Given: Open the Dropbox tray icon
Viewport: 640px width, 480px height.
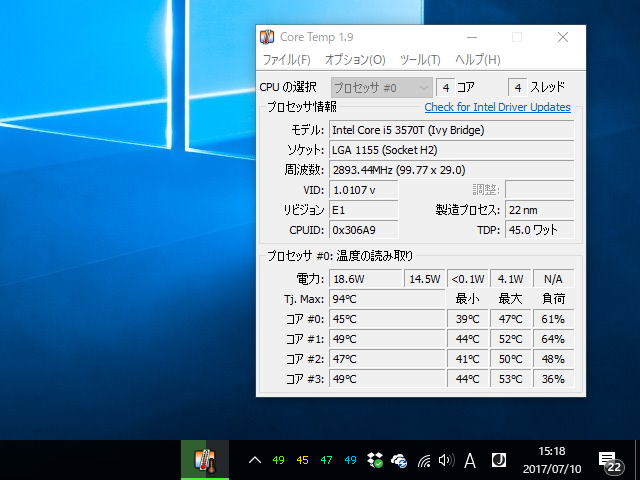Looking at the screenshot, I should (x=375, y=460).
